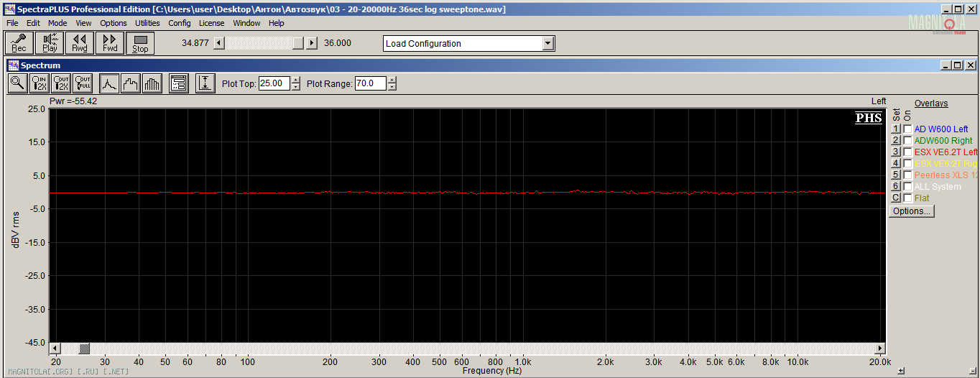The width and height of the screenshot is (980, 378).
Task: Open the File menu
Action: 12,23
